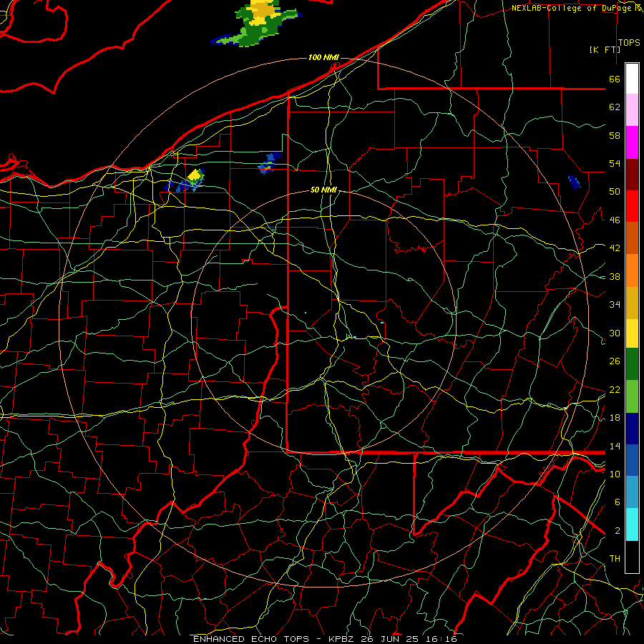Screen dimensions: 644x644
Task: Click the small blue echo north of the yellow core
Action: pyautogui.click(x=270, y=162)
